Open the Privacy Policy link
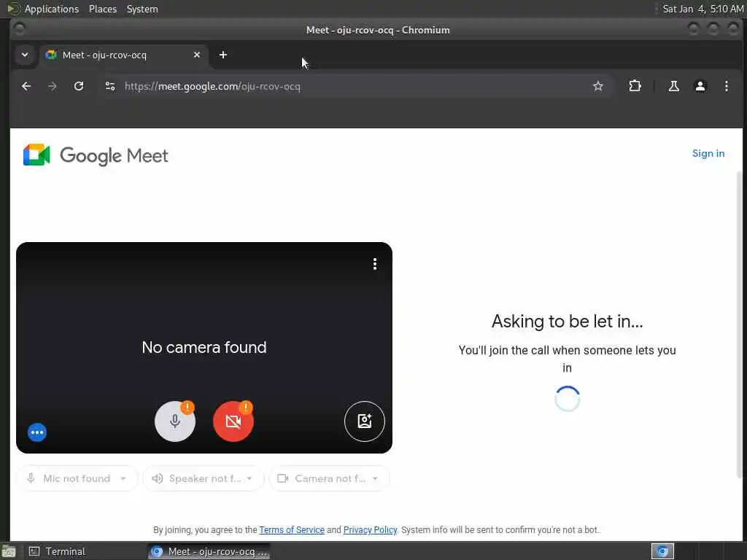This screenshot has width=747, height=560. [370, 529]
